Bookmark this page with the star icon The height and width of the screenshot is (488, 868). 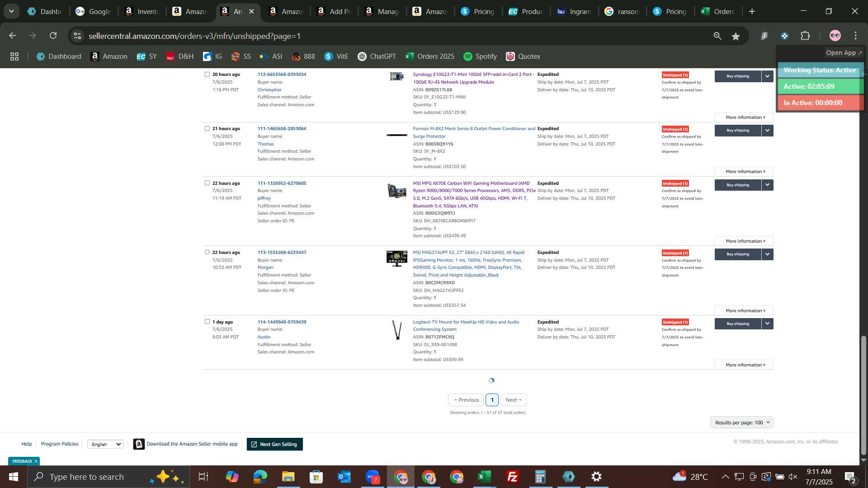[x=736, y=36]
